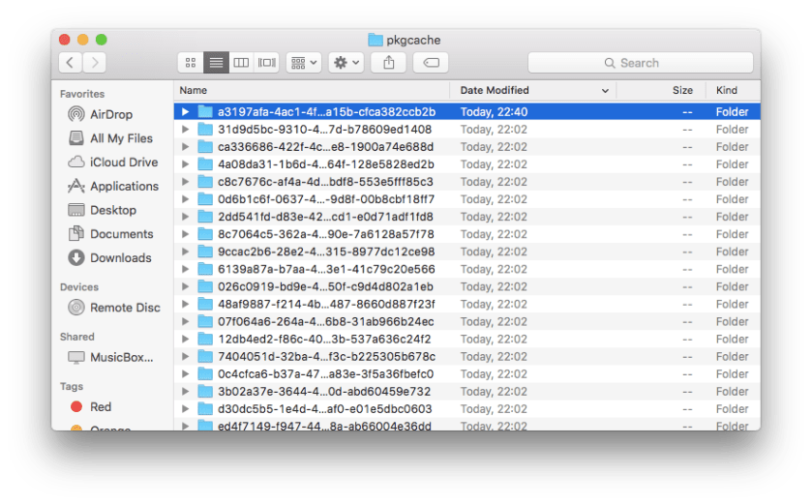Expand folder 31d9d5bc-9310-4...7d-b78609ed1408
The height and width of the screenshot is (504, 812).
click(186, 130)
